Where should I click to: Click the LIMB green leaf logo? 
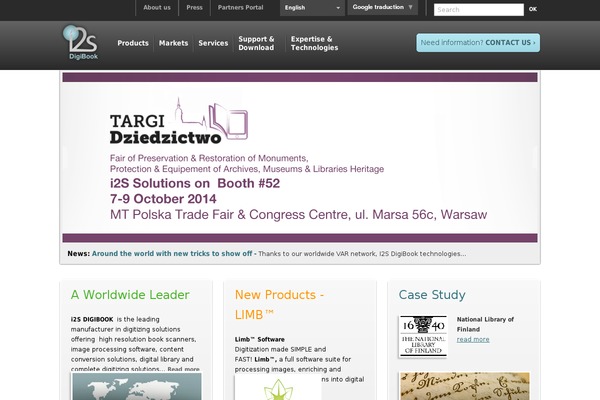[278, 389]
